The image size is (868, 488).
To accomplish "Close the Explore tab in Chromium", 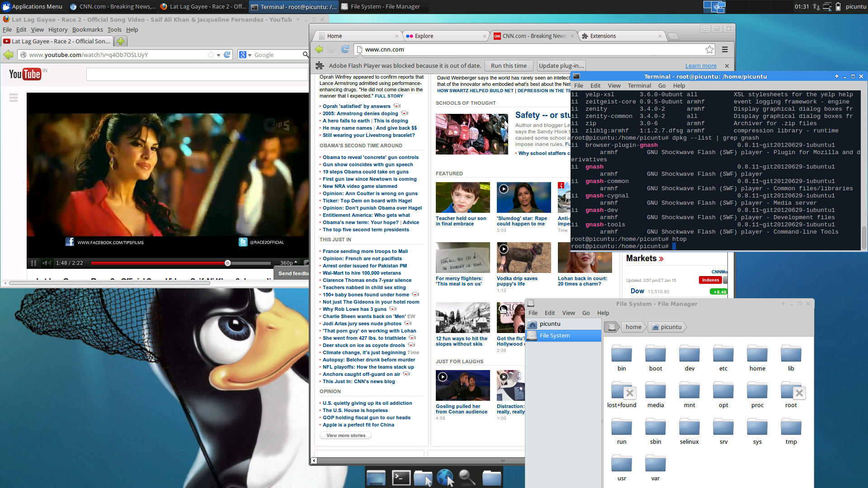I will pyautogui.click(x=484, y=36).
